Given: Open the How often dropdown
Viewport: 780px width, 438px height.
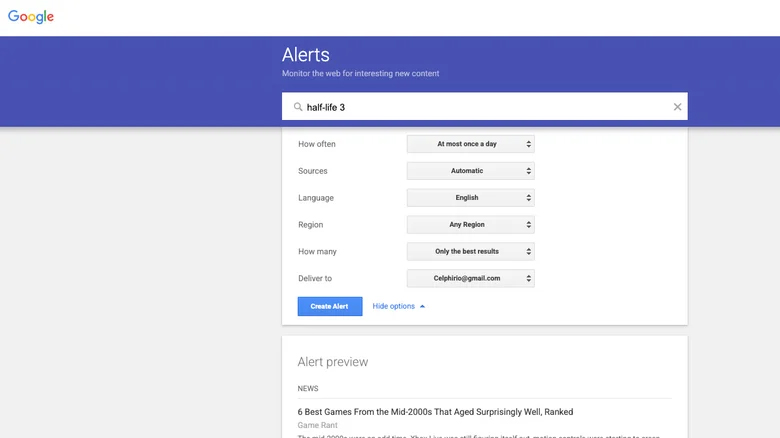Looking at the screenshot, I should pos(470,144).
